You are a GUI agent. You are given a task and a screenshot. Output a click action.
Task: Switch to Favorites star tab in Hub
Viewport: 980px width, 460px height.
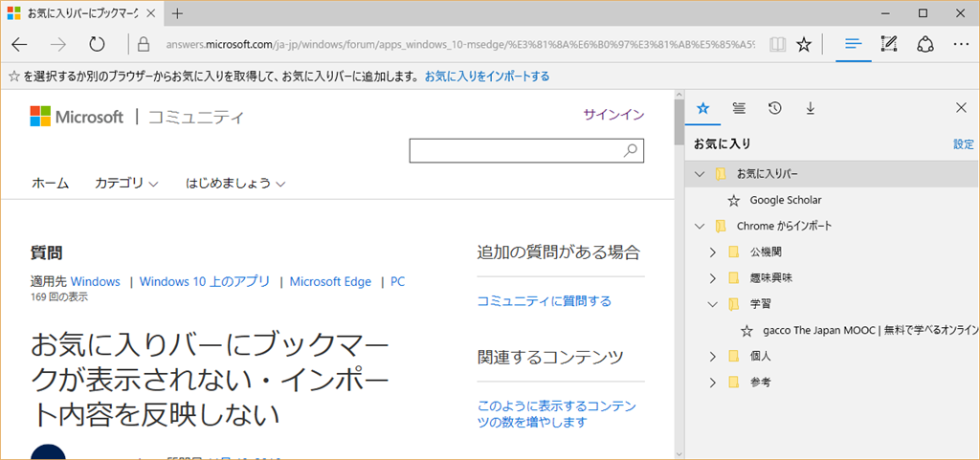coord(703,109)
